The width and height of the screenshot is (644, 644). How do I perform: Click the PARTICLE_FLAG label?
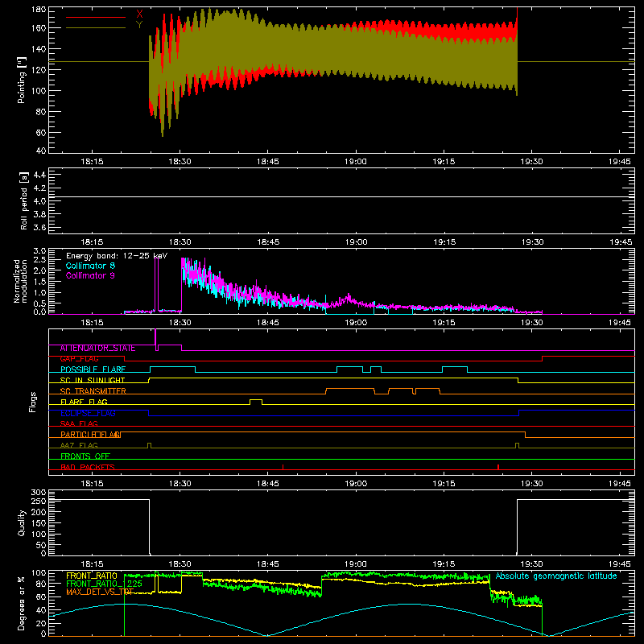point(91,435)
